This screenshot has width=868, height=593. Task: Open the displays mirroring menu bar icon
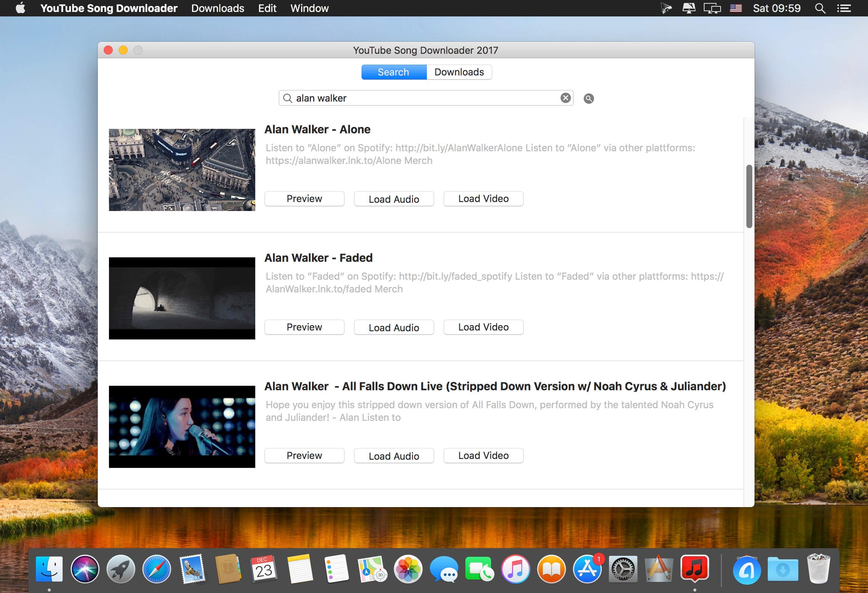[x=712, y=8]
